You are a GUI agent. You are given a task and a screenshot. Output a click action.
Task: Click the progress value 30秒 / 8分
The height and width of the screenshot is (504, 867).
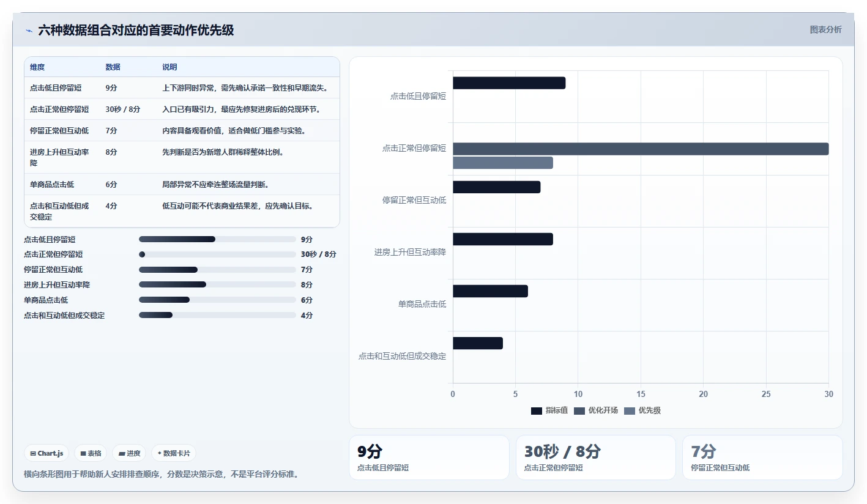319,254
